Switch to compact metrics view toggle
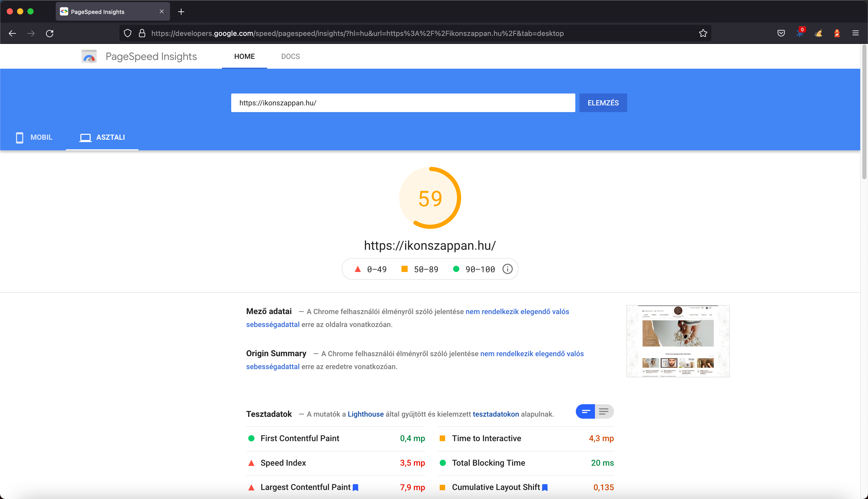The height and width of the screenshot is (499, 868). (586, 412)
